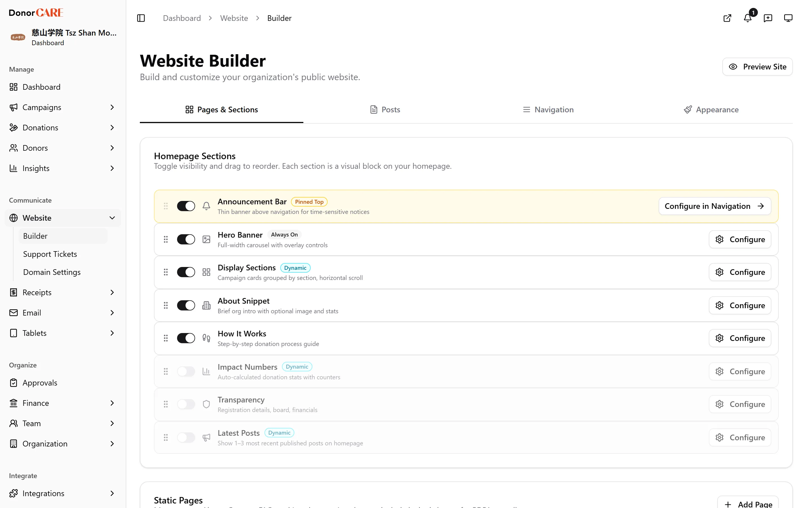Open the Appearance tab
The image size is (812, 508).
tap(711, 110)
